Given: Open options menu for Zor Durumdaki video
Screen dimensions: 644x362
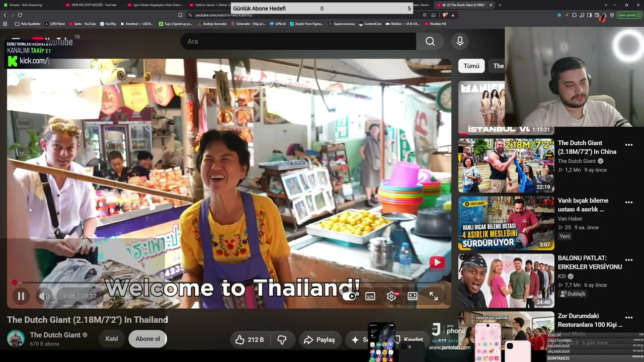Looking at the screenshot, I should point(628,318).
